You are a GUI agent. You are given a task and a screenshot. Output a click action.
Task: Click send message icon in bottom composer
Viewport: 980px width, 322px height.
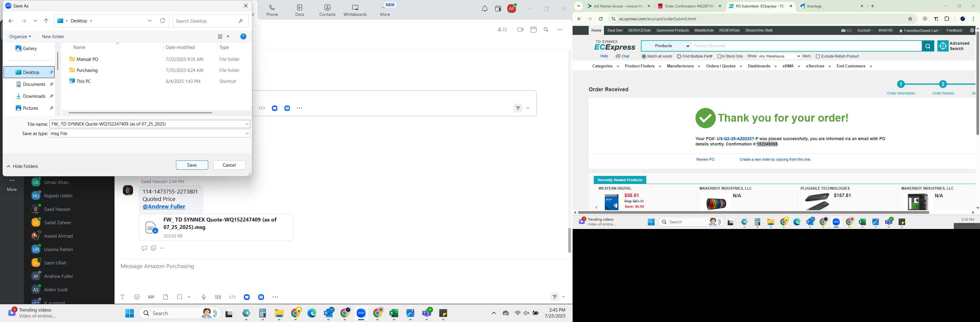coord(555,297)
